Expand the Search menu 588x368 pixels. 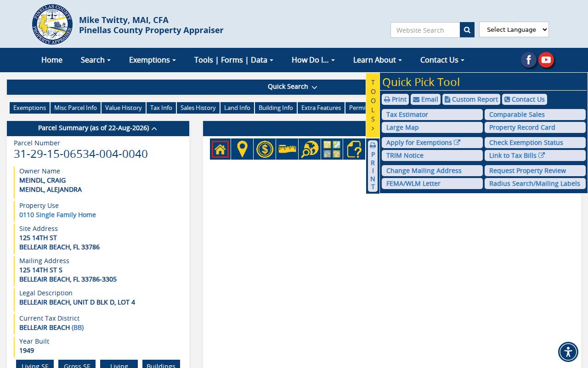[96, 60]
